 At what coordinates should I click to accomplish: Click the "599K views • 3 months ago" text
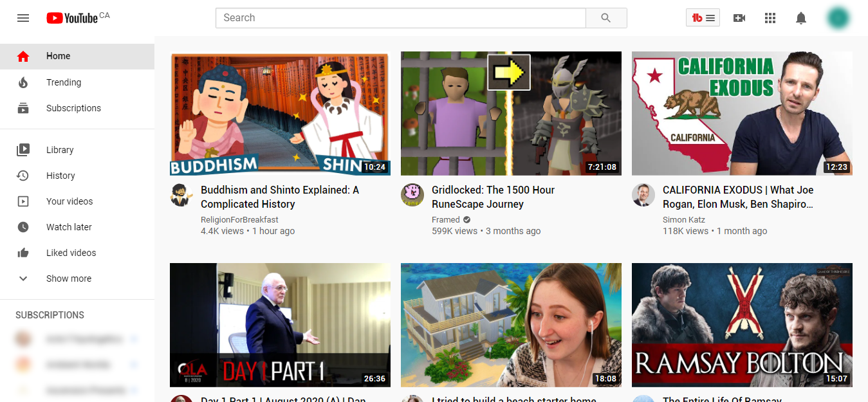click(x=486, y=231)
